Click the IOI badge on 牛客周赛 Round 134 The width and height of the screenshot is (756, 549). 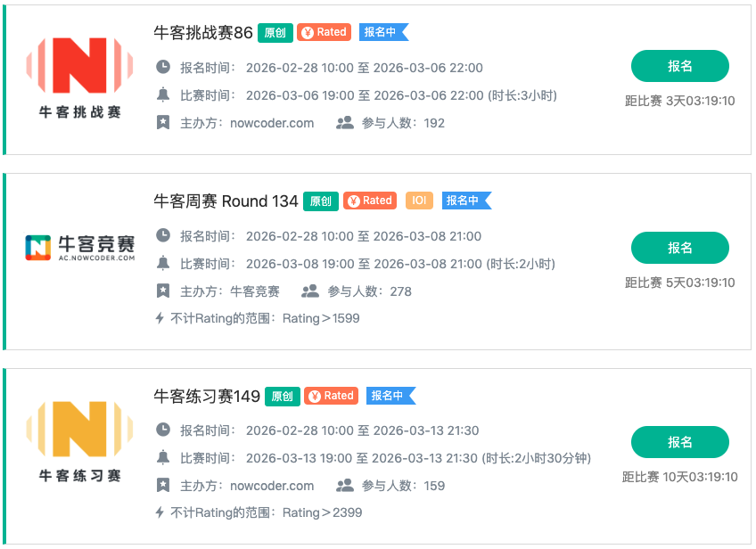click(419, 201)
